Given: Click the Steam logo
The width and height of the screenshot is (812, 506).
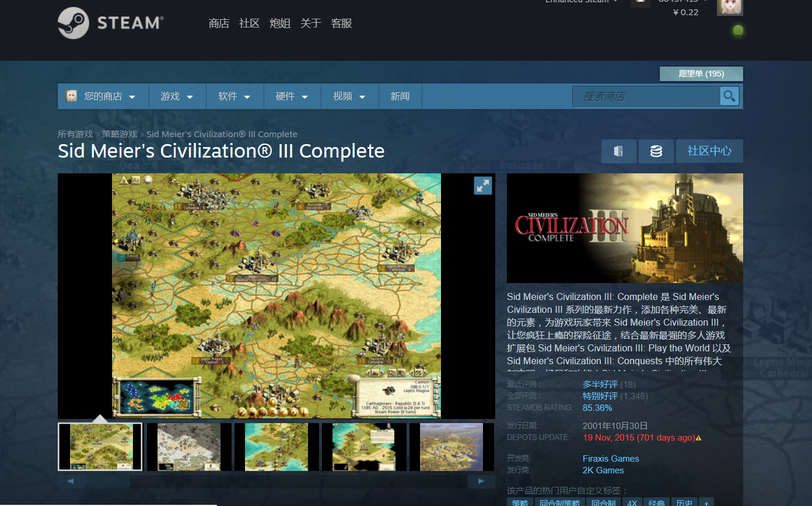Looking at the screenshot, I should pyautogui.click(x=110, y=23).
